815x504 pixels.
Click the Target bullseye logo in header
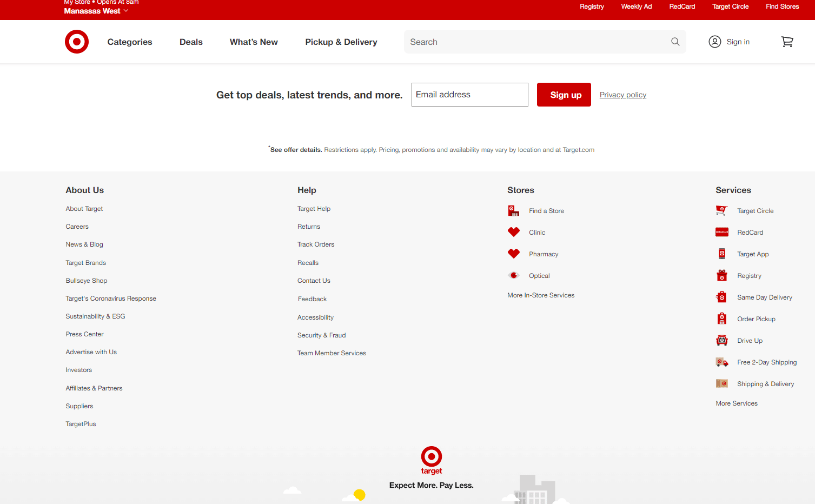[x=77, y=42]
